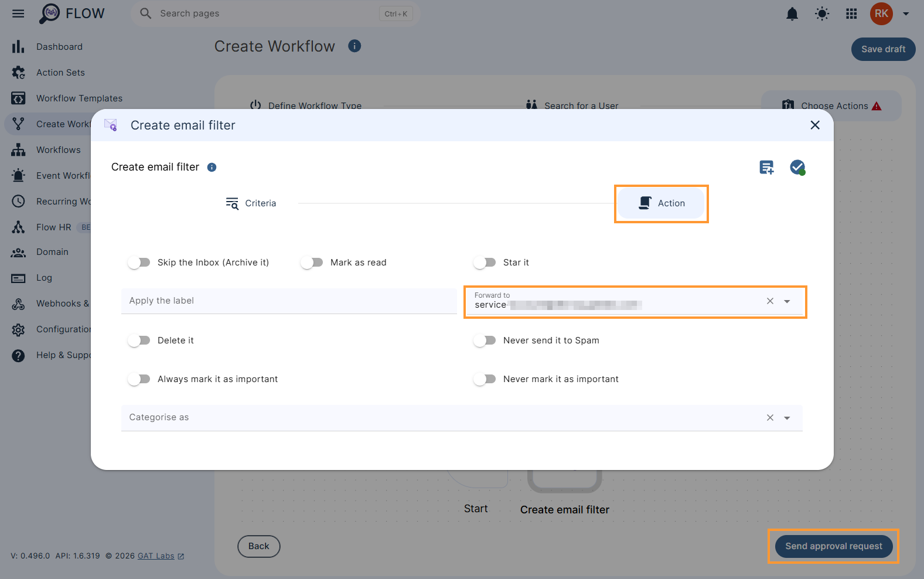Click the Send approval request button
This screenshot has width=924, height=579.
pos(834,546)
